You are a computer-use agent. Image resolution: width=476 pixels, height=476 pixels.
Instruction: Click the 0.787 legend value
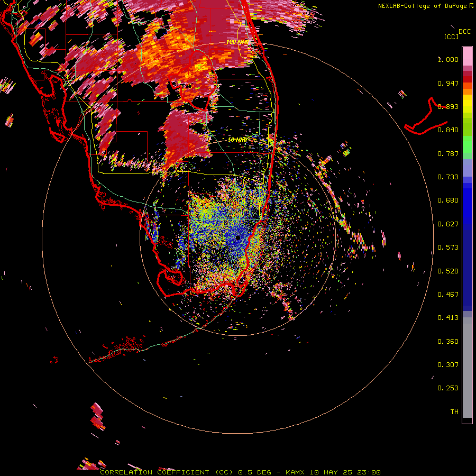pyautogui.click(x=448, y=153)
